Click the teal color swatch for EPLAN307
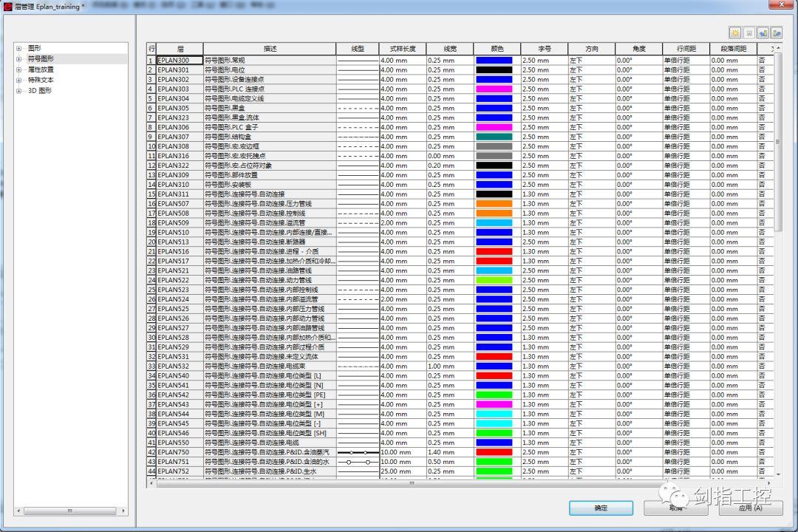This screenshot has width=798, height=532. tap(494, 137)
